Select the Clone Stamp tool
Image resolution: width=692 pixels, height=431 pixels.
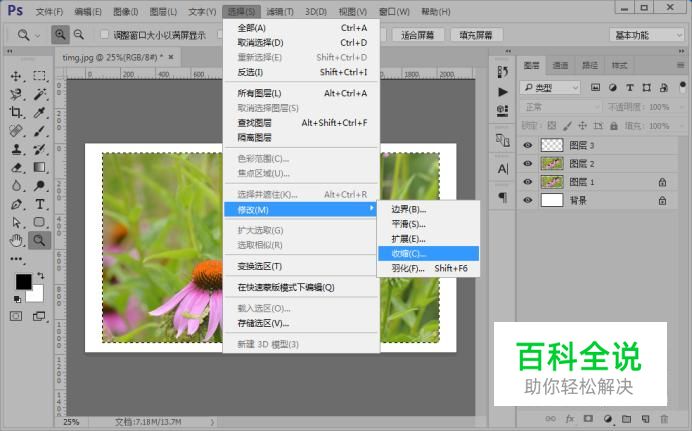tap(16, 149)
